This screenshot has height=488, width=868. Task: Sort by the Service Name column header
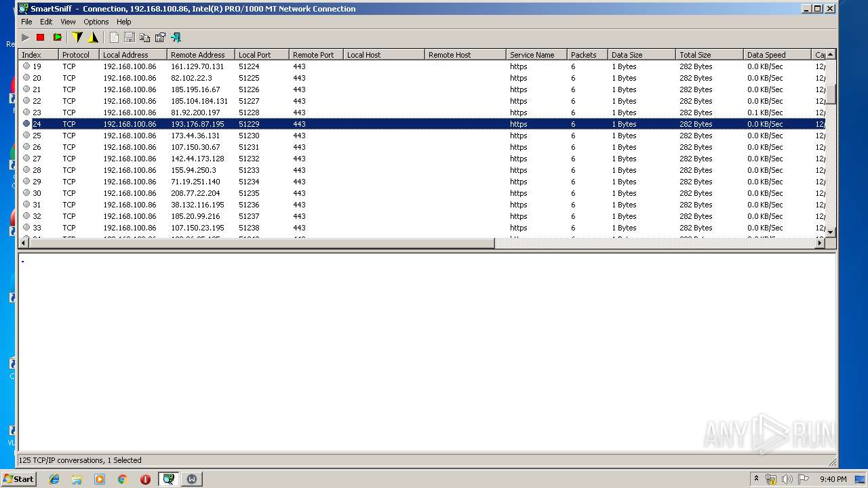click(x=537, y=55)
